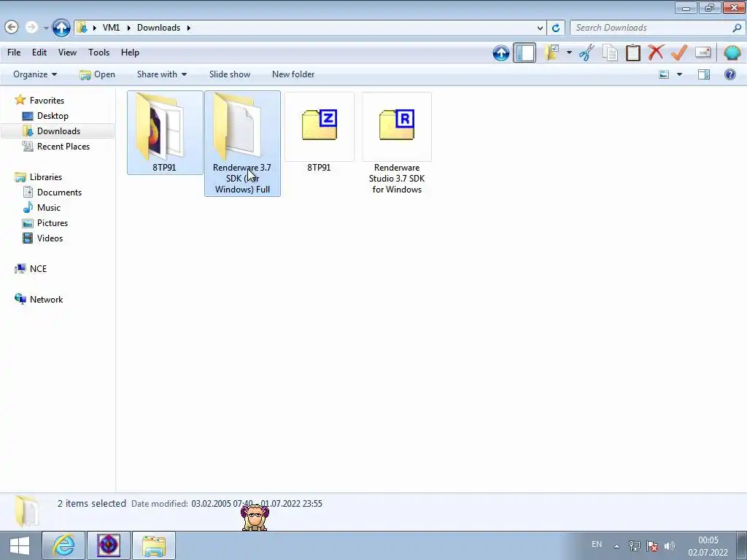747x560 pixels.
Task: Open the view options dropdown arrow
Action: [679, 74]
